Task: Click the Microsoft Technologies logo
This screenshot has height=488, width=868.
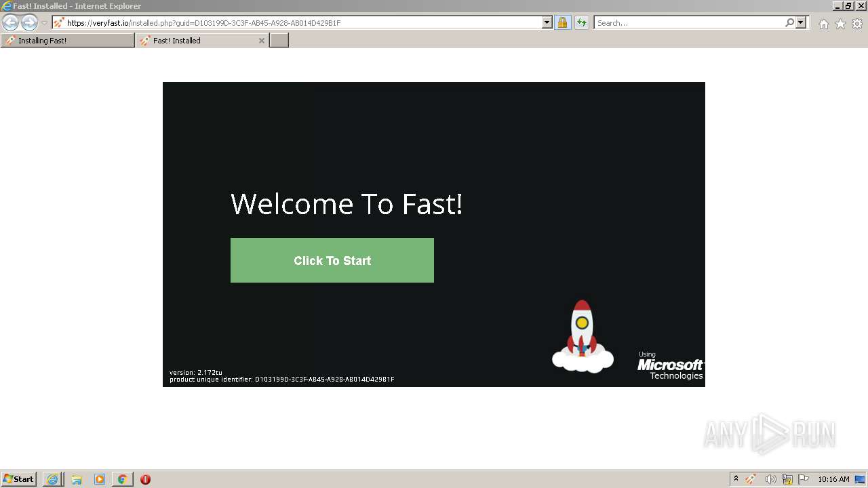Action: click(670, 366)
